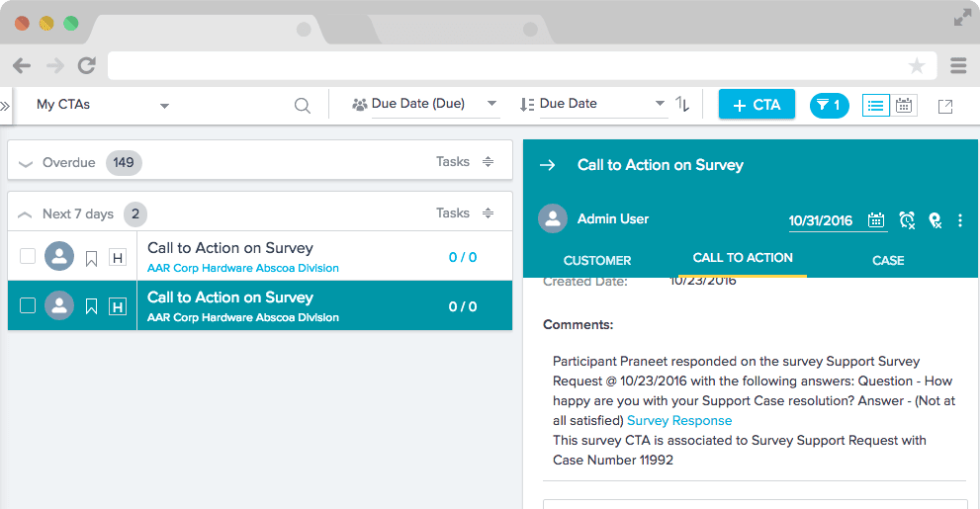Screen dimensions: 980x509
Task: Toggle the sort order arrows icon
Action: click(x=682, y=104)
